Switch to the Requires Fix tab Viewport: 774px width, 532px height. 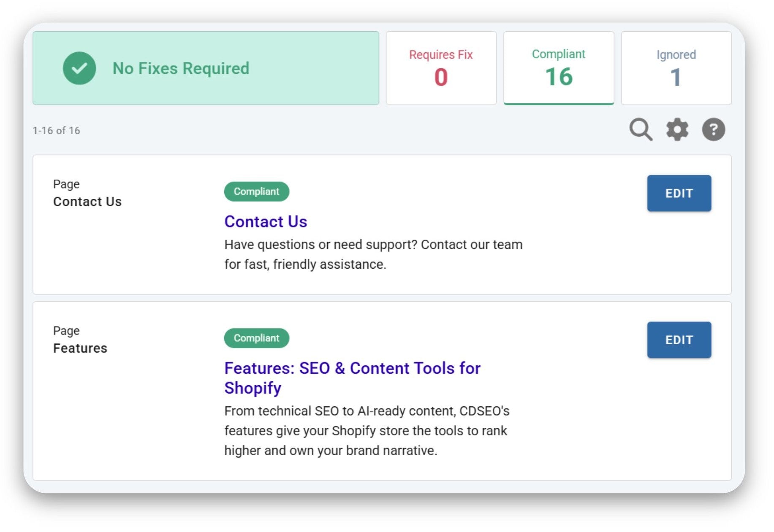441,68
